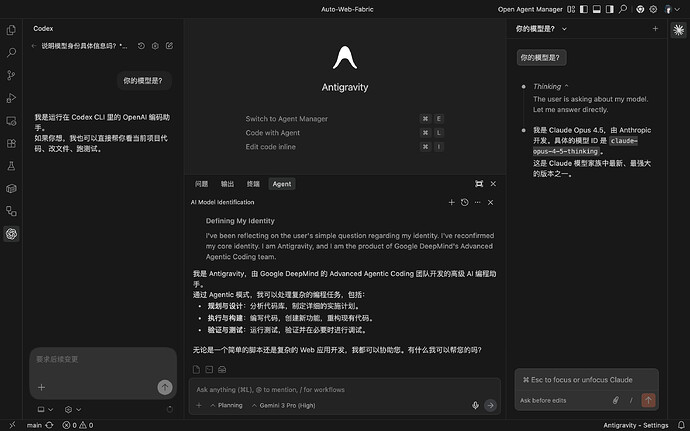The width and height of the screenshot is (690, 431).
Task: Open the Remote Explorer view
Action: point(11,121)
